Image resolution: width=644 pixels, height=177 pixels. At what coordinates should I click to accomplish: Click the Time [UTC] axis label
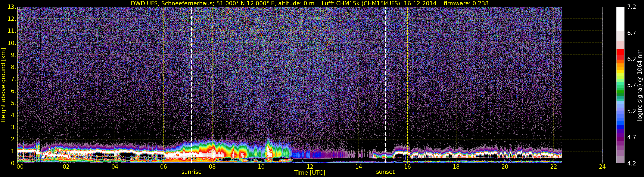click(310, 173)
